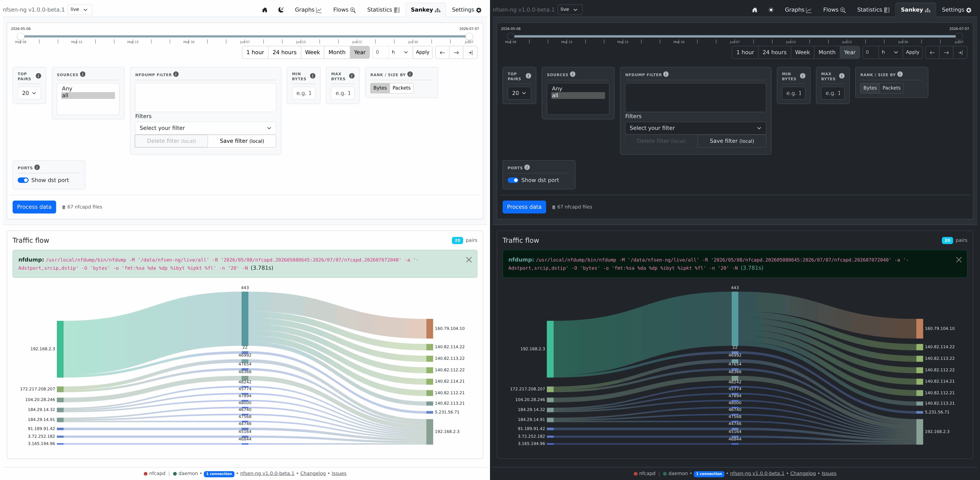Focus the Min Bytes input in dark pane

click(x=794, y=93)
